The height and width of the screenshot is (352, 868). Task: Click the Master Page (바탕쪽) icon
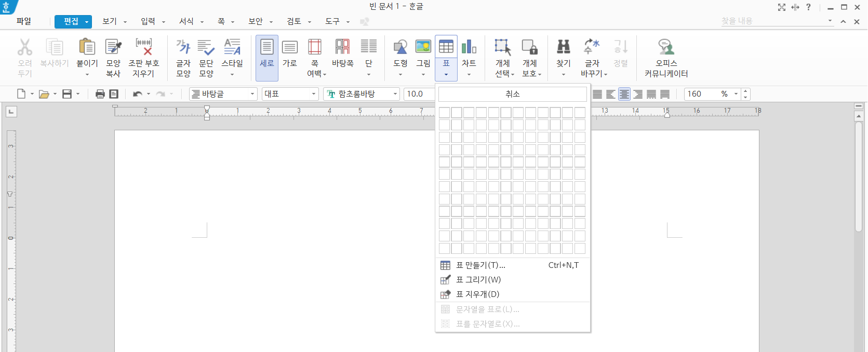342,47
